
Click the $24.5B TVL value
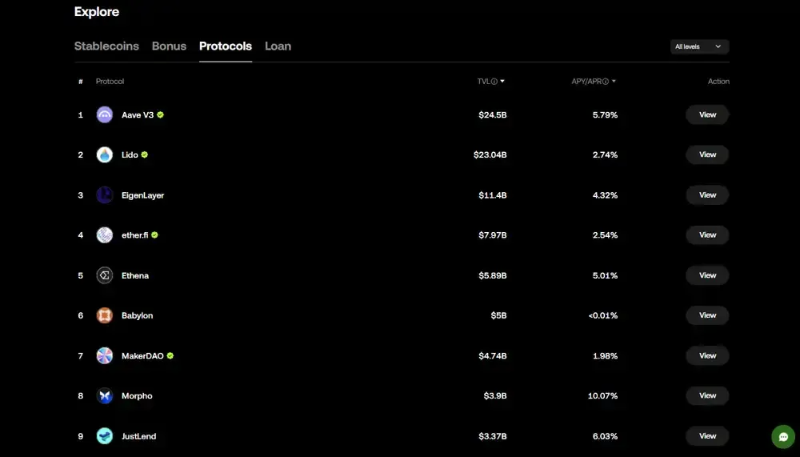(492, 115)
